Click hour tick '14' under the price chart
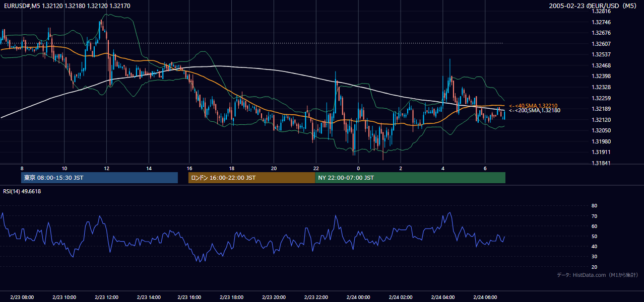 point(149,168)
